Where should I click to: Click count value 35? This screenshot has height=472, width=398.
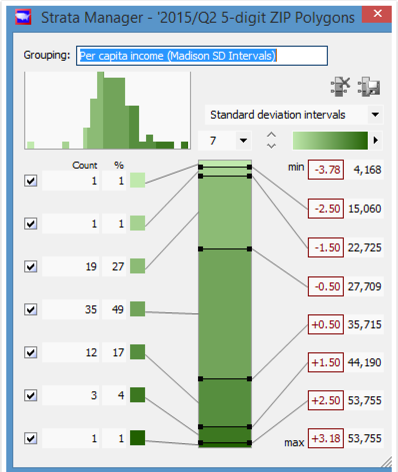(91, 309)
